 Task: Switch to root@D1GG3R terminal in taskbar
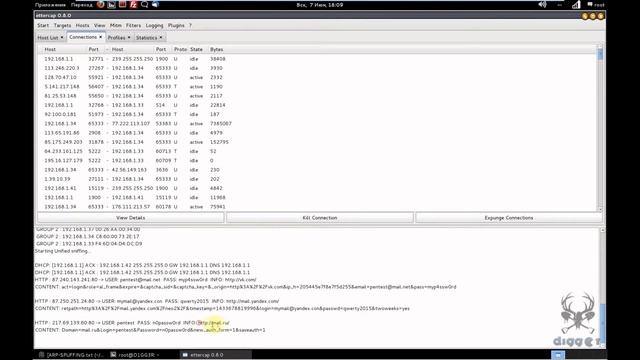click(x=135, y=355)
